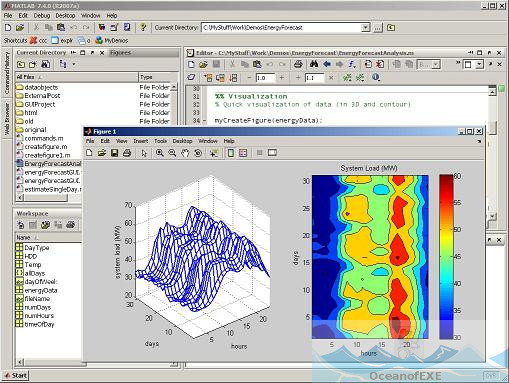The height and width of the screenshot is (383, 509).
Task: Select the Zoom In tool in Figure 1
Action: coord(160,153)
